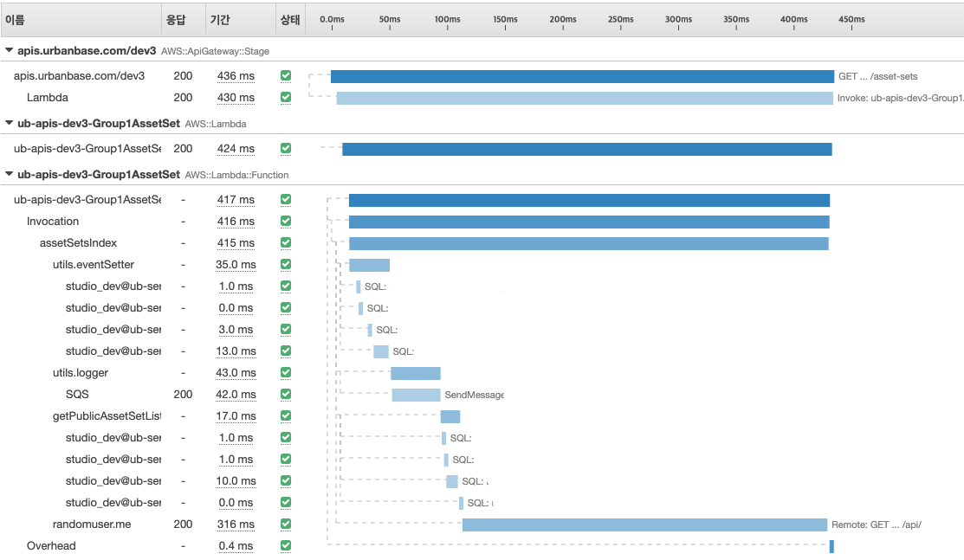Viewport: 964px width, 560px height.
Task: Click the 316 ms duration for randomuser.me
Action: [236, 525]
